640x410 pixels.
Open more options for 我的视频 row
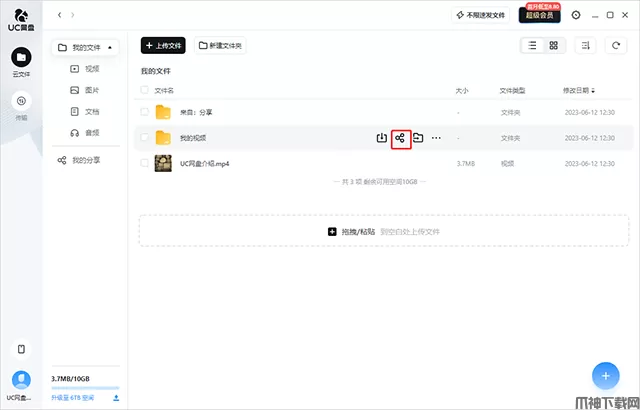click(436, 137)
